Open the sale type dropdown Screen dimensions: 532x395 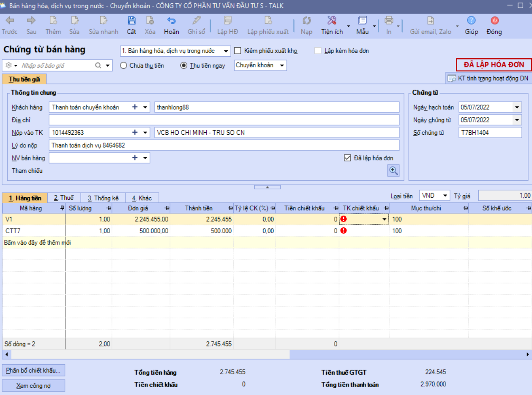click(x=226, y=51)
